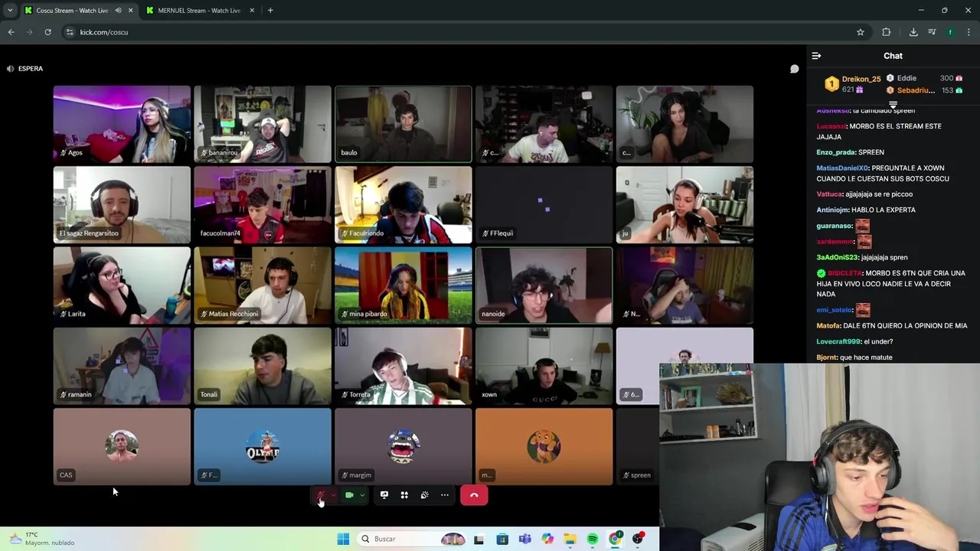980x551 pixels.
Task: Select Faculriondo video tile
Action: click(403, 204)
